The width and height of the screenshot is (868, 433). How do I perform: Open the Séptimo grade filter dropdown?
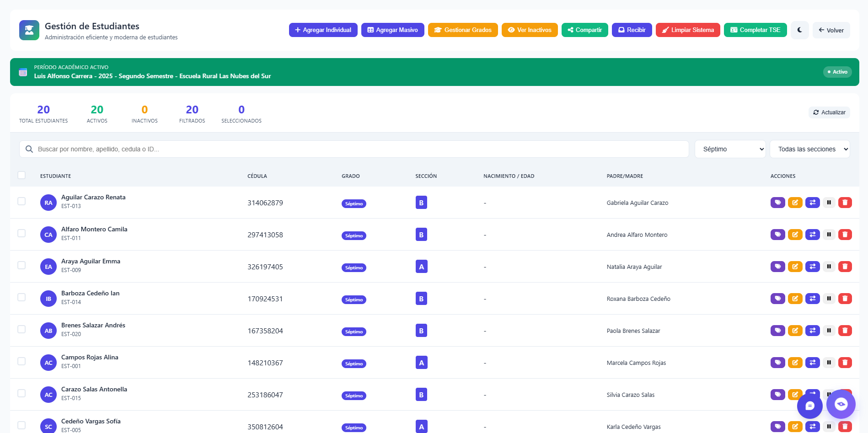730,149
